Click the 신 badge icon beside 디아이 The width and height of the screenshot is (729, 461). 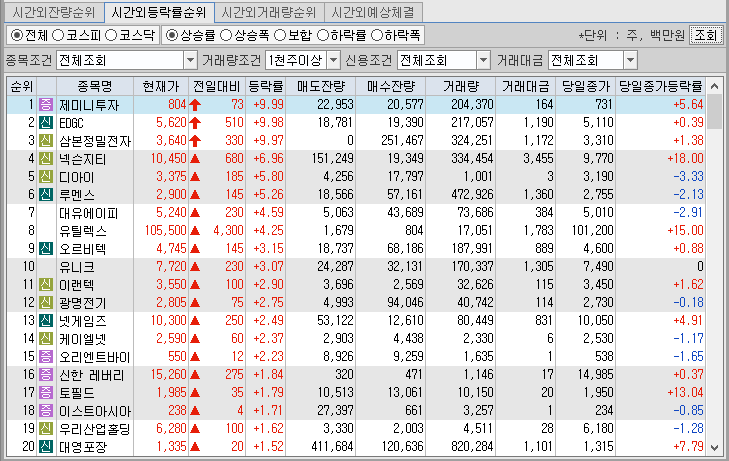[46, 177]
